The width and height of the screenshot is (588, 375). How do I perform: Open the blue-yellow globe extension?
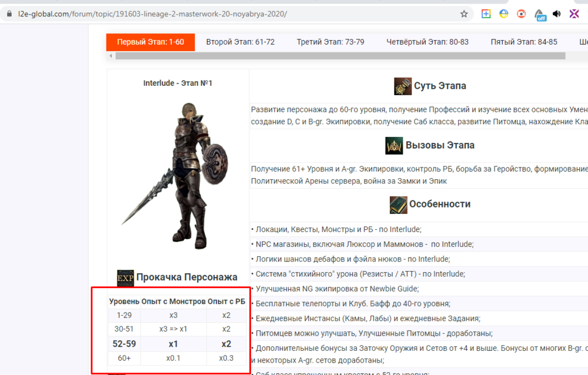(x=504, y=14)
